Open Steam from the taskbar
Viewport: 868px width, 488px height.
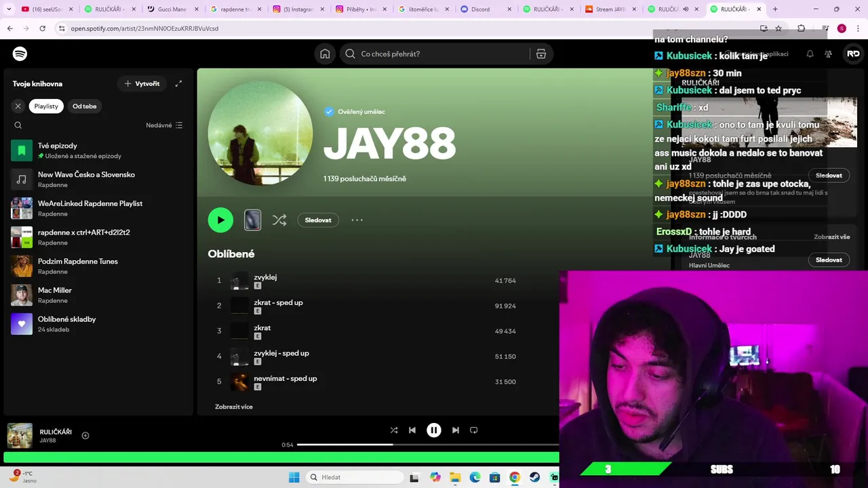pos(535,477)
